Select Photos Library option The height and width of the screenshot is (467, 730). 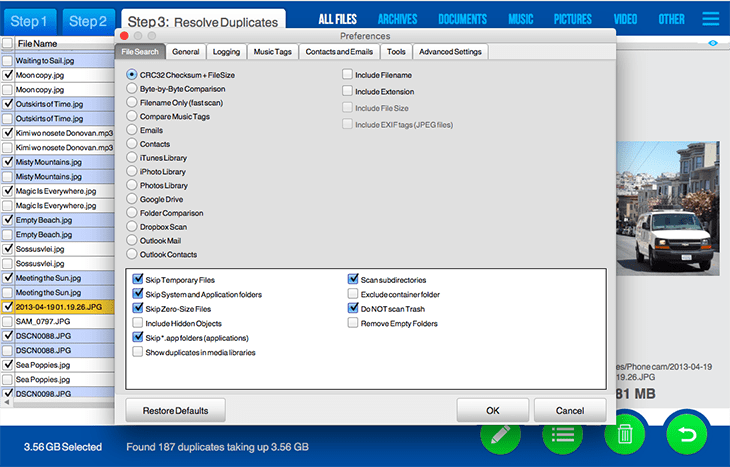pos(132,185)
